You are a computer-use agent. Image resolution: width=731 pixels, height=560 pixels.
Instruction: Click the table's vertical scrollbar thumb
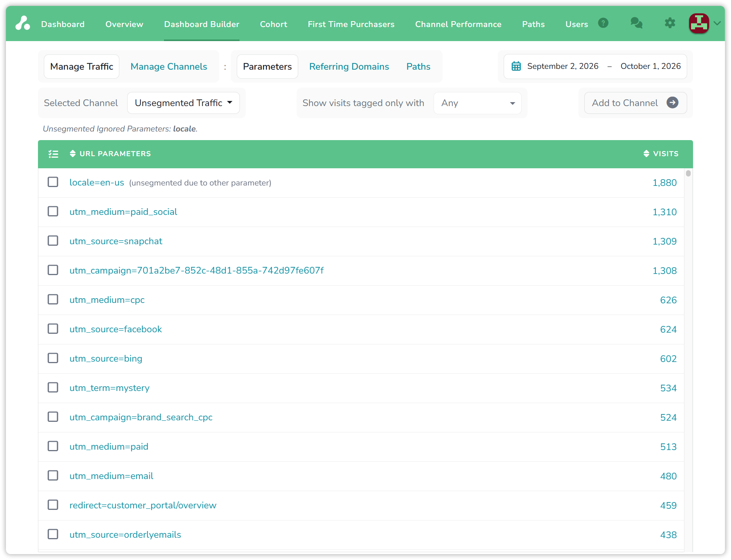(x=688, y=173)
